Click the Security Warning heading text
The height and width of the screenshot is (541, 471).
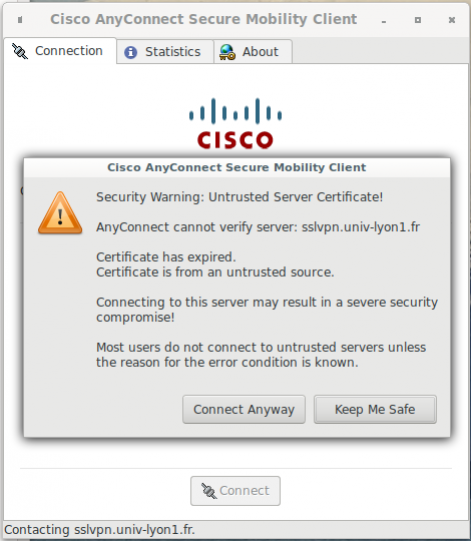[x=239, y=197]
